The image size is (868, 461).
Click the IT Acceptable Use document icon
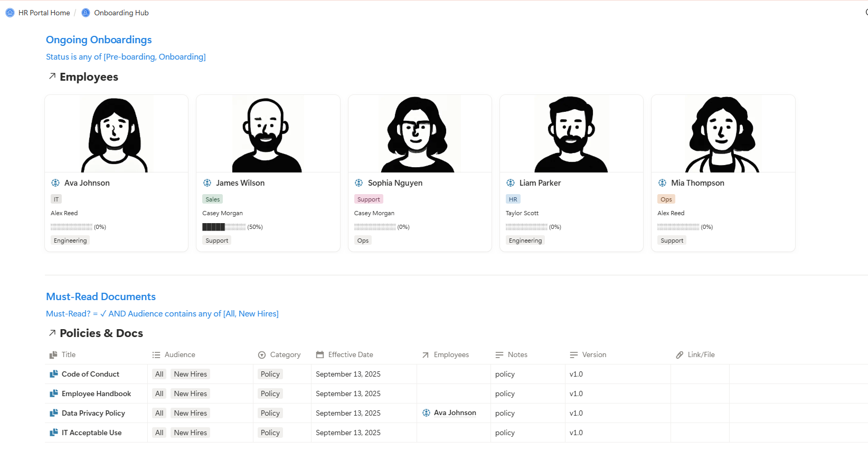(54, 433)
